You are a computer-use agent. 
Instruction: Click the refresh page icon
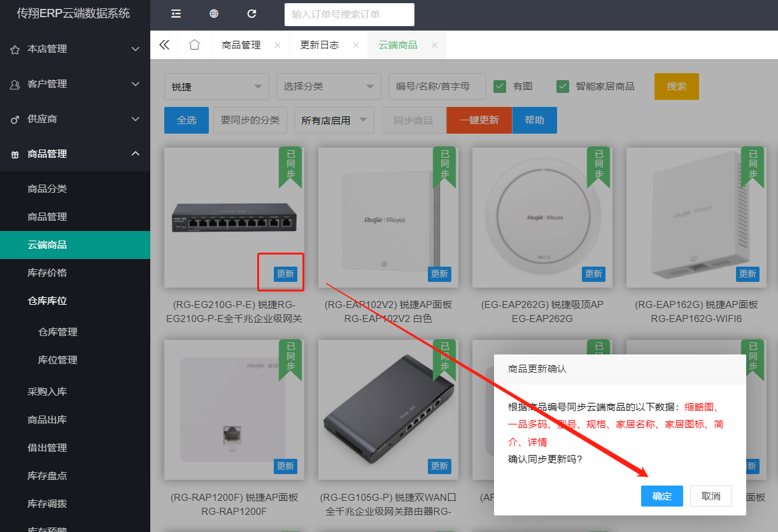[251, 14]
